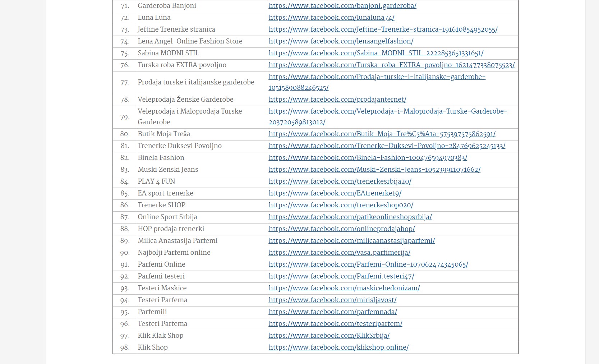
Task: Click the Butik Moja Treša Facebook URL
Action: coord(382,134)
